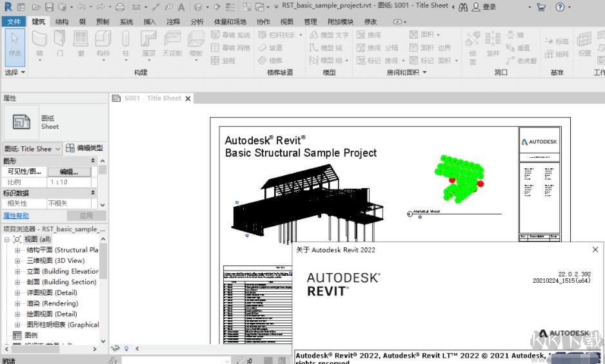Click the Print icon in quick access toolbar
The width and height of the screenshot is (605, 364).
click(x=119, y=7)
